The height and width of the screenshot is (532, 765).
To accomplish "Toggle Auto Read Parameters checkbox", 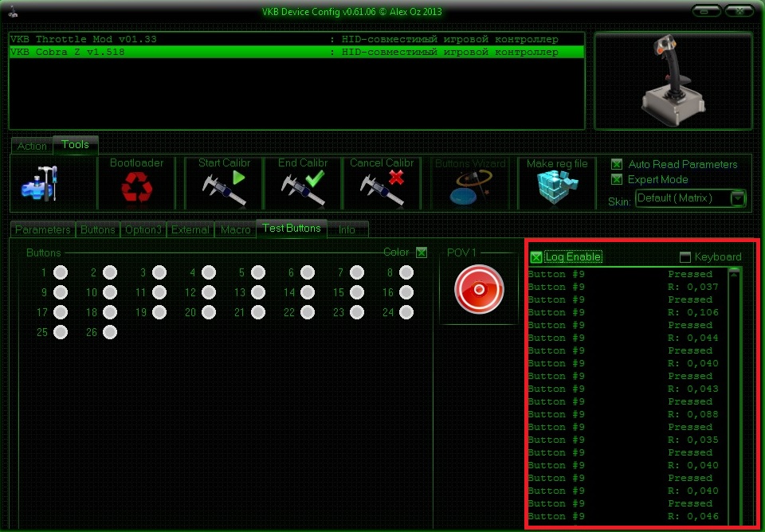I will coord(616,164).
